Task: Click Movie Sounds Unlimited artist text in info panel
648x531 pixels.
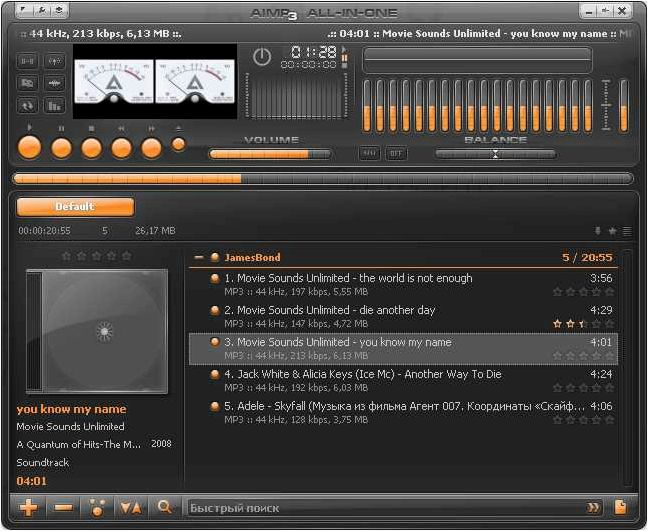Action: point(70,426)
